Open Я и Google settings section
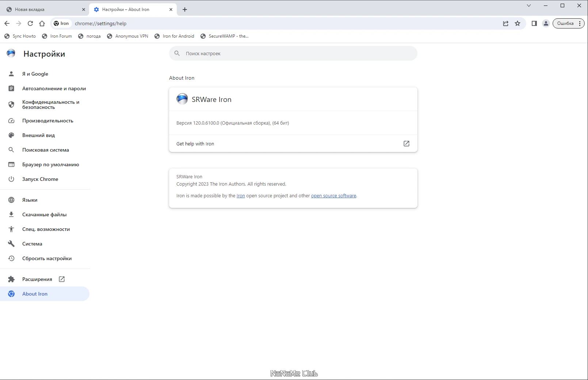The image size is (588, 380). (45, 74)
